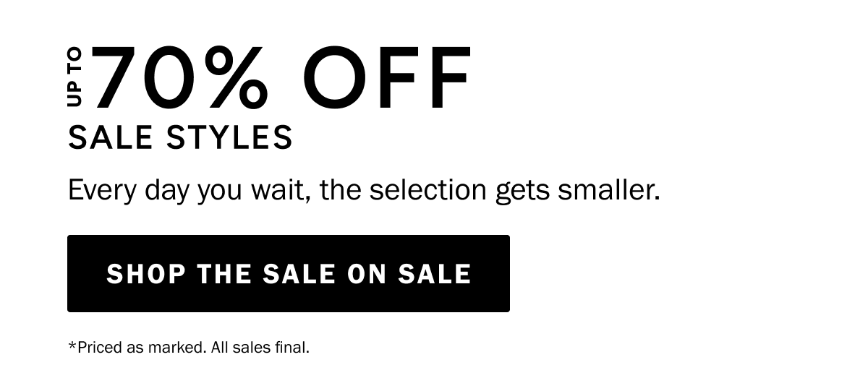
Task: Click the 'All sales final.' text
Action: (x=260, y=348)
